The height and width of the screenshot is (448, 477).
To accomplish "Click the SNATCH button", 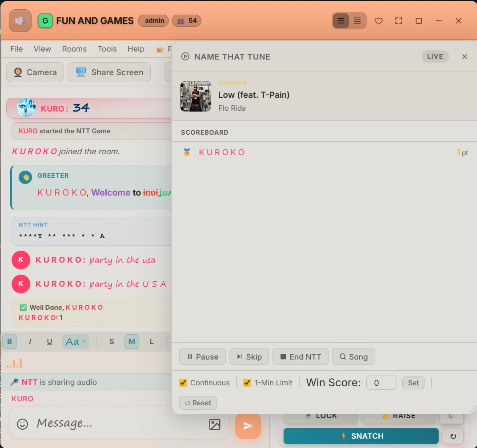I will tap(361, 436).
